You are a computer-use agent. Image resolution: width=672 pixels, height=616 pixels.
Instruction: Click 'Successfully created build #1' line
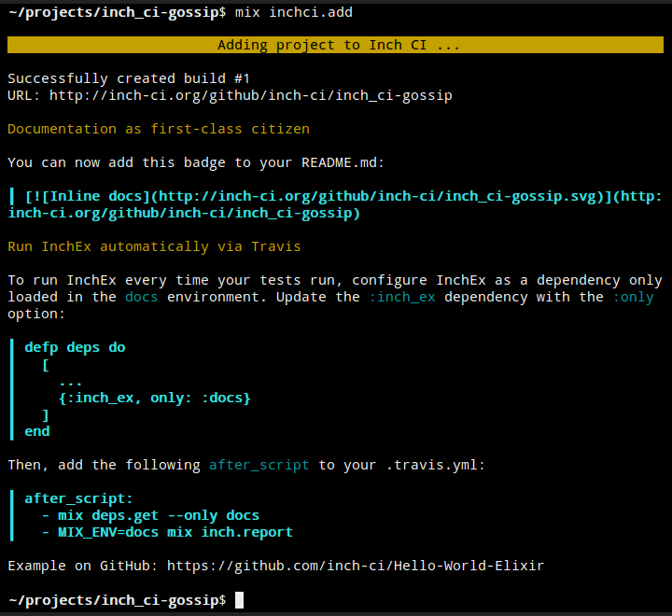pyautogui.click(x=129, y=79)
